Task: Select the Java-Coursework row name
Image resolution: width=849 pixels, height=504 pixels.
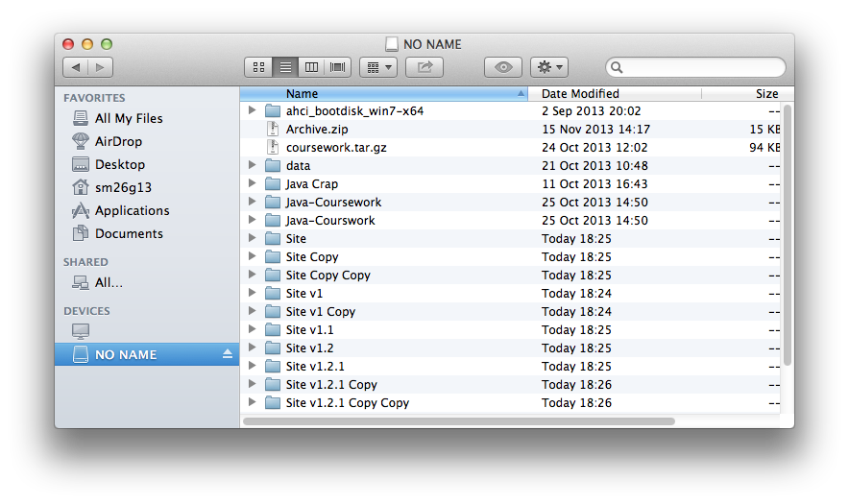Action: pos(333,203)
